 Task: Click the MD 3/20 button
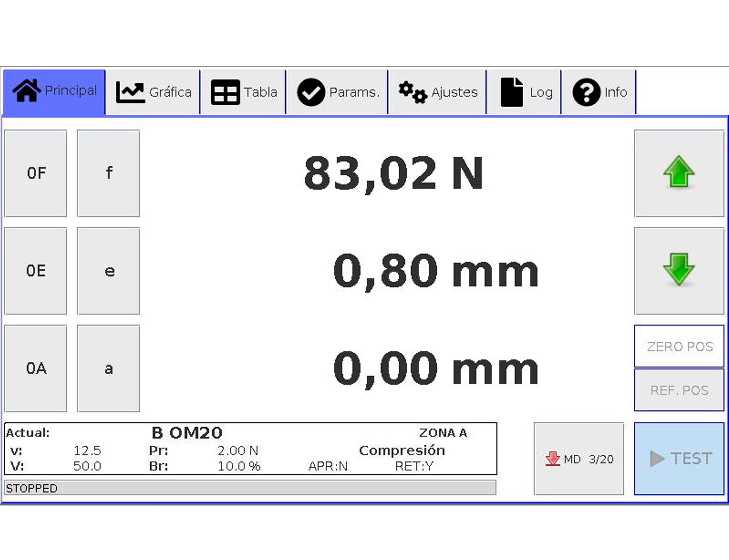click(x=579, y=459)
